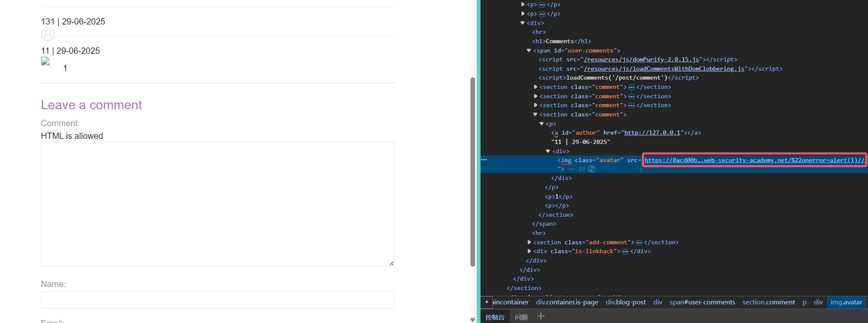
Task: Click the page scrollbar down arrow
Action: coord(473,320)
